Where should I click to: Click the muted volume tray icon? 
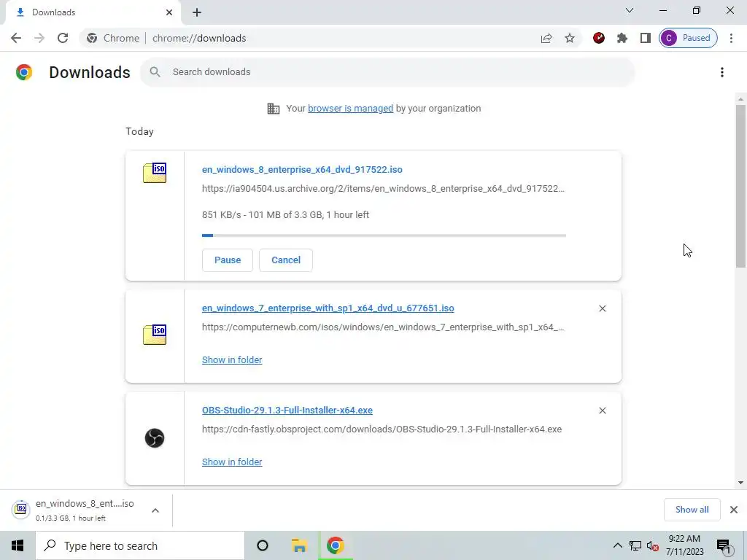click(652, 545)
